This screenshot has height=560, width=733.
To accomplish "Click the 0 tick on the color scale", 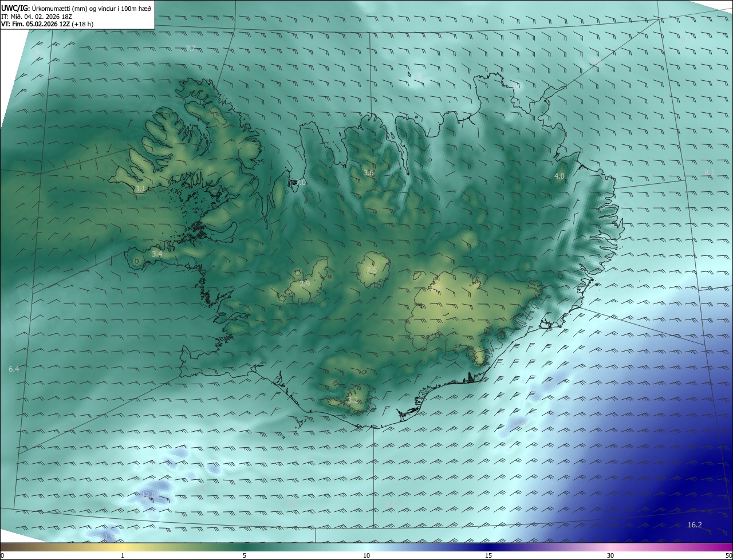I will (x=2, y=555).
